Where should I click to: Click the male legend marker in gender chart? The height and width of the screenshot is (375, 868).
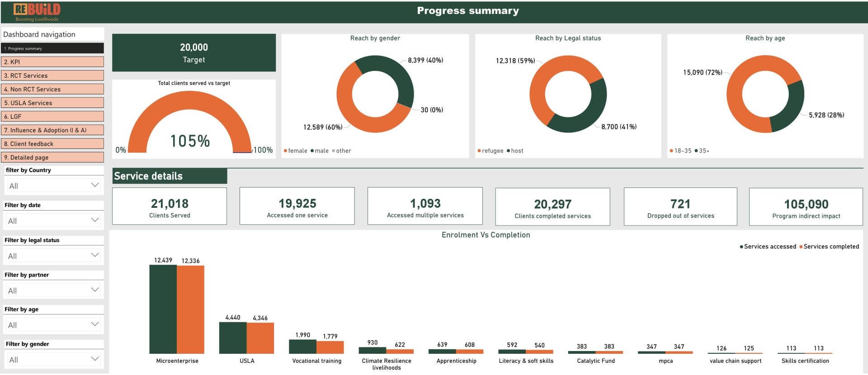click(x=312, y=151)
